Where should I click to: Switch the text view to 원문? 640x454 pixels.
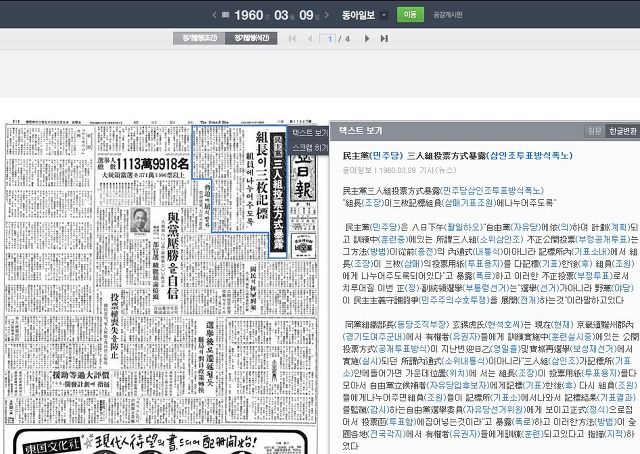coord(594,131)
